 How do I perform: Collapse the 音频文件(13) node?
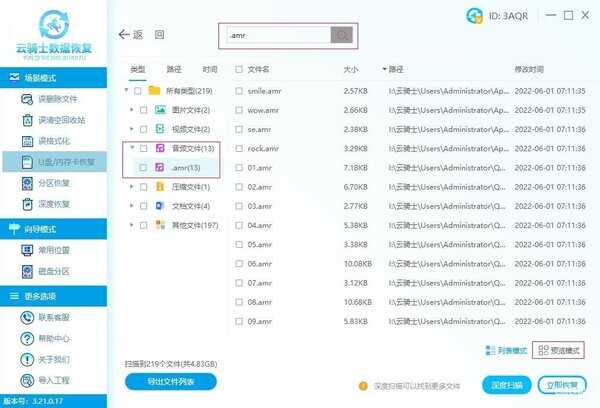pos(132,148)
